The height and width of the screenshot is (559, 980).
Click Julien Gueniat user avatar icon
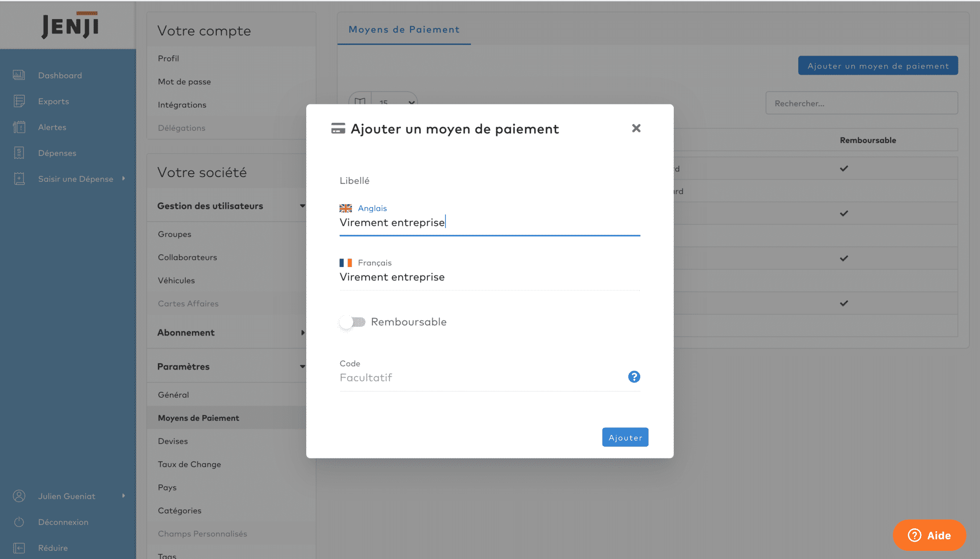click(x=19, y=496)
